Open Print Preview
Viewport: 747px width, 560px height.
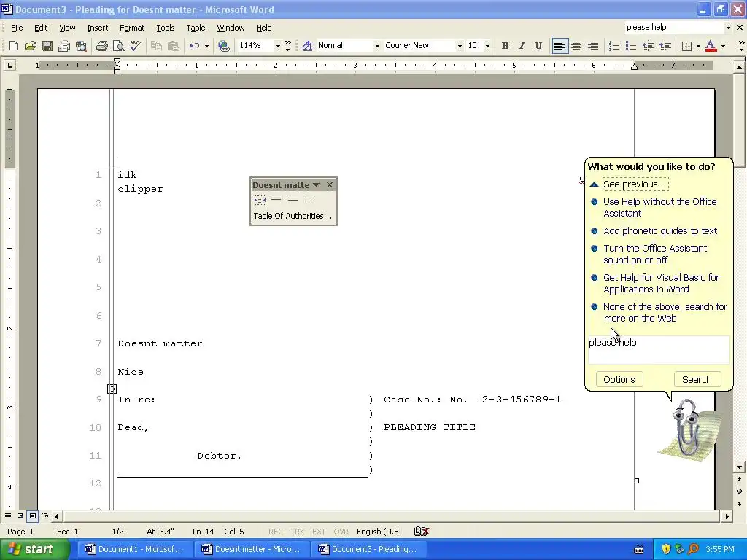[118, 46]
